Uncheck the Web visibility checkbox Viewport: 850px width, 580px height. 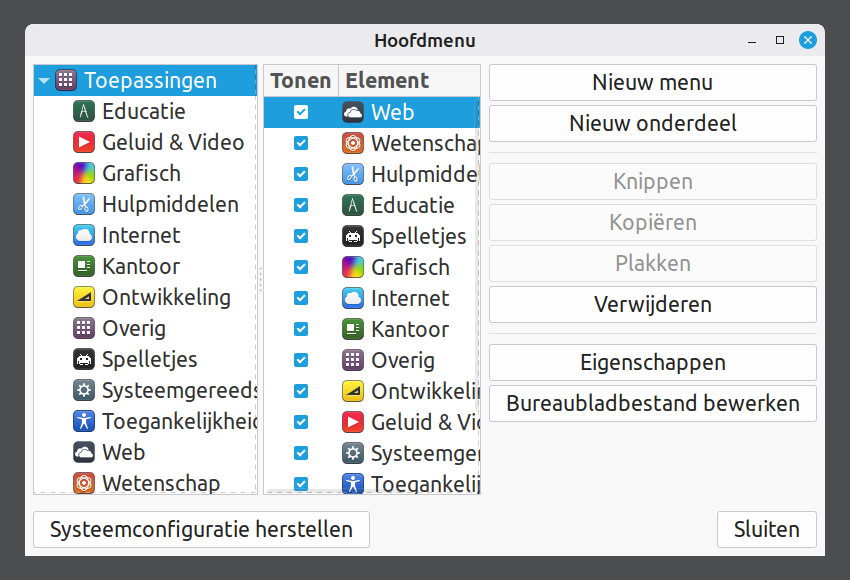tap(301, 112)
